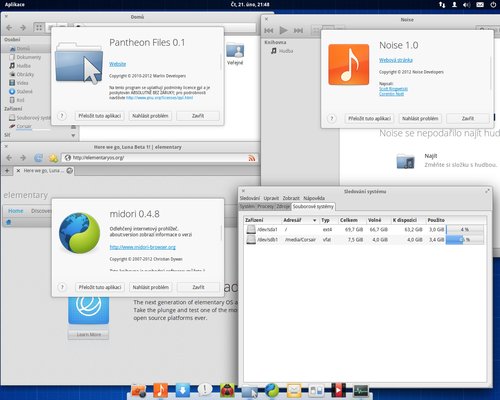
Task: Click the Noise play button
Action: point(283,31)
